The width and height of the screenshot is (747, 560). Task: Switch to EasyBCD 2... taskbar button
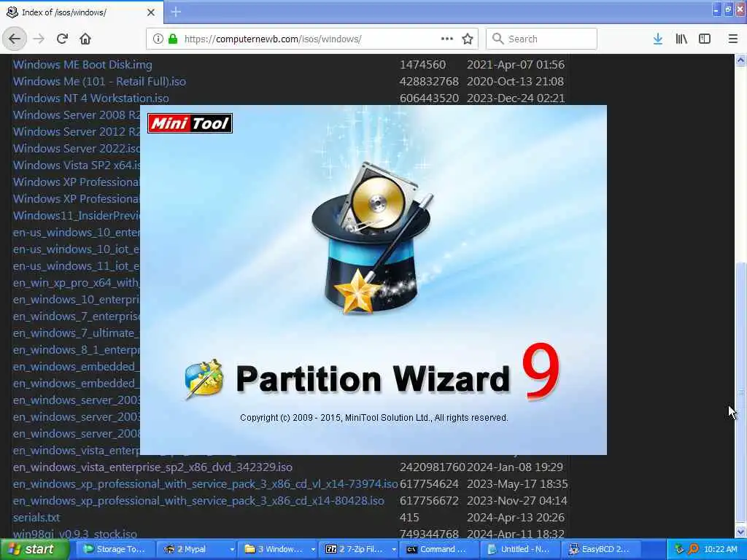pos(601,549)
